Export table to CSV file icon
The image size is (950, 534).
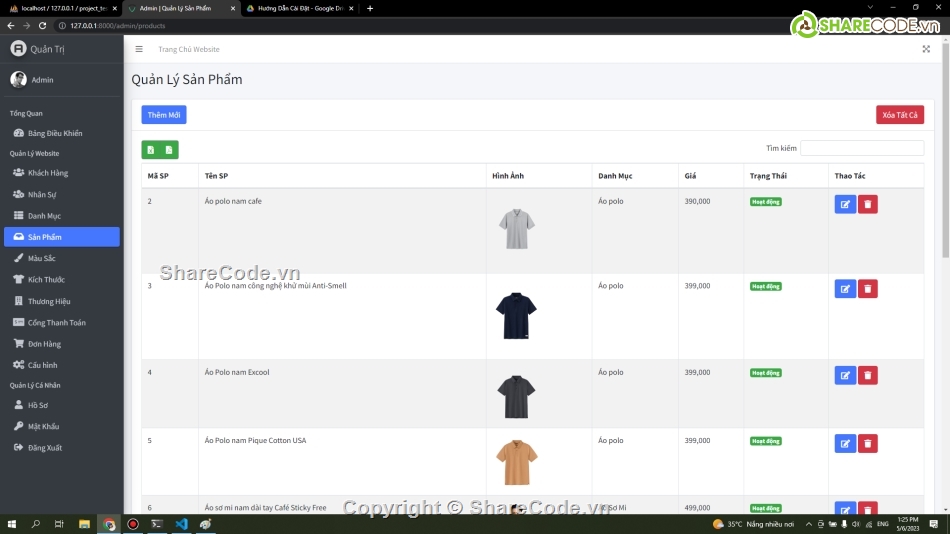[169, 150]
